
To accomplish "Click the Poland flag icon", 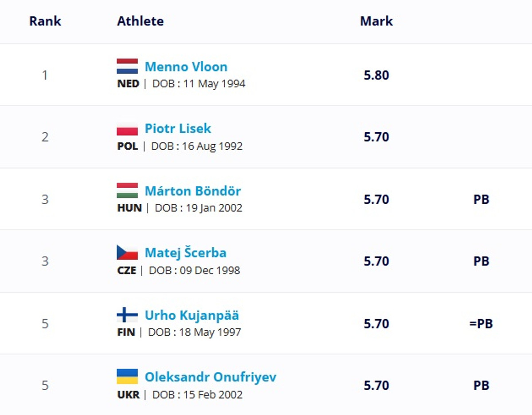I will click(127, 128).
